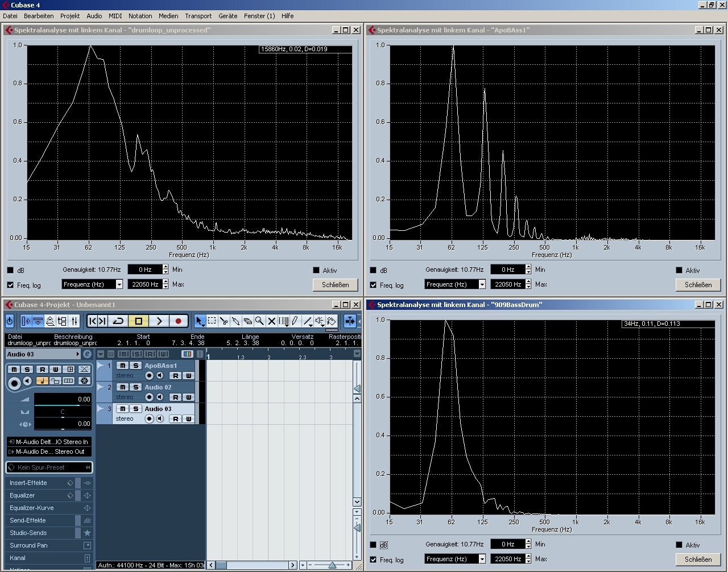Pick the color paint bucket tool

[332, 321]
